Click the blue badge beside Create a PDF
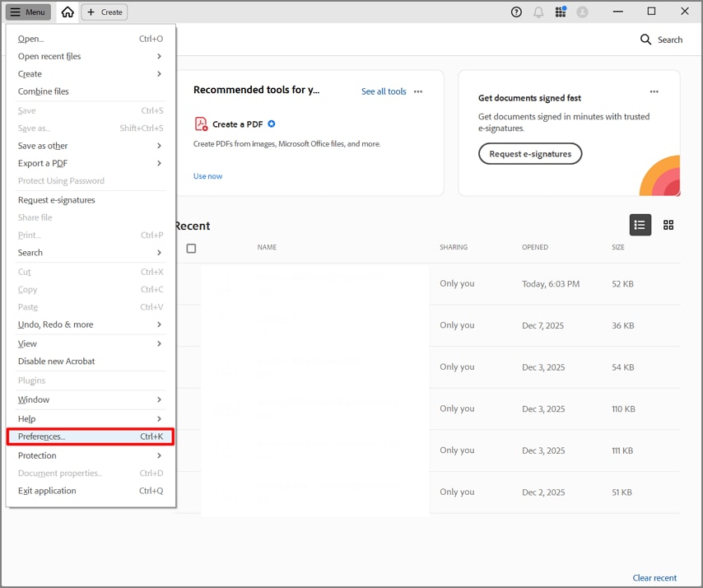Screen dimensions: 703x588 [x=272, y=124]
